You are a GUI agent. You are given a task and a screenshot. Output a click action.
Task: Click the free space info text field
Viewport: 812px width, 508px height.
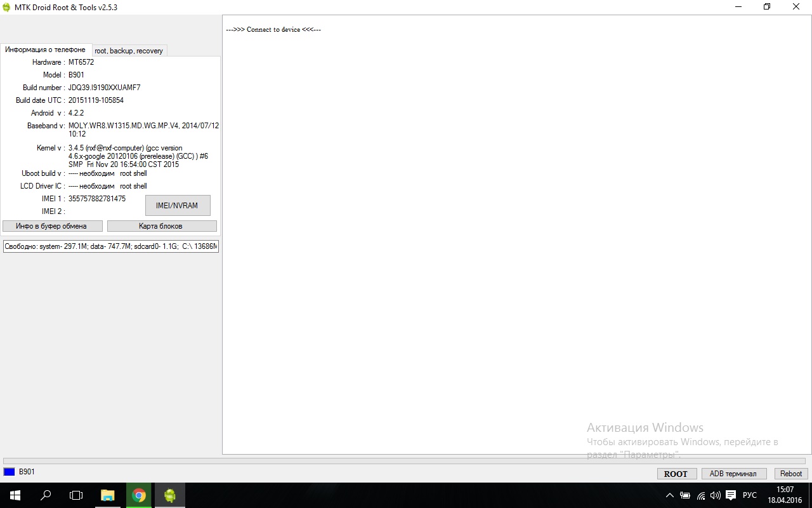110,246
